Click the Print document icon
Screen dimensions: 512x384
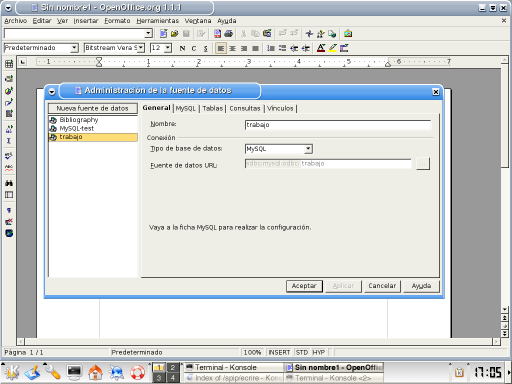tap(228, 33)
